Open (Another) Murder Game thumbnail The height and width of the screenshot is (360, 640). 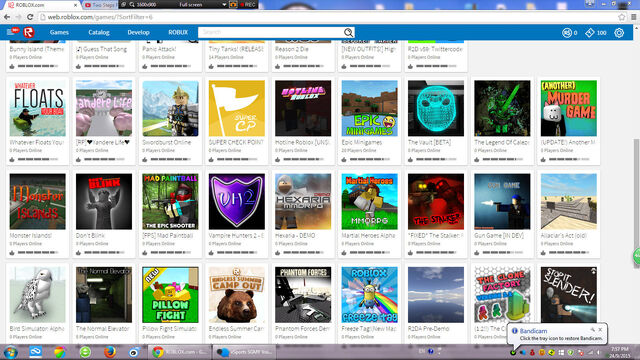[x=569, y=108]
